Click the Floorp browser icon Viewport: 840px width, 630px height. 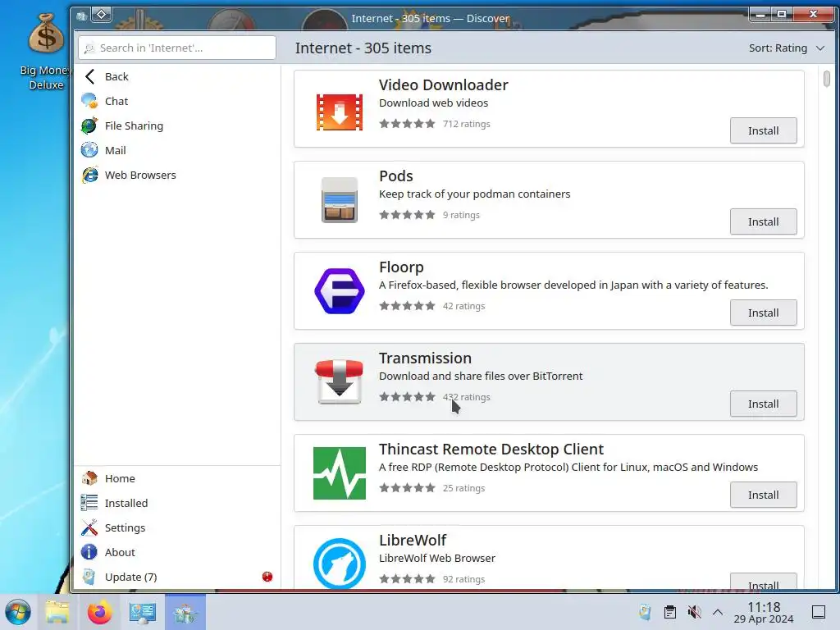click(x=339, y=291)
